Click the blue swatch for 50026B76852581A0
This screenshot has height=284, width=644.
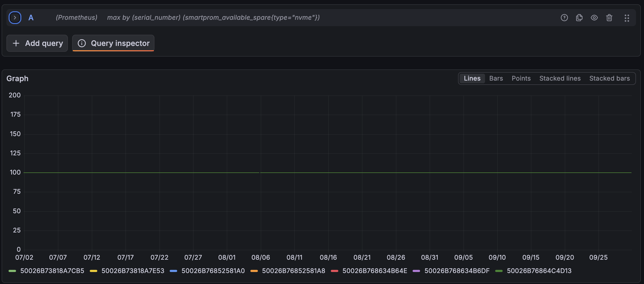pyautogui.click(x=173, y=271)
